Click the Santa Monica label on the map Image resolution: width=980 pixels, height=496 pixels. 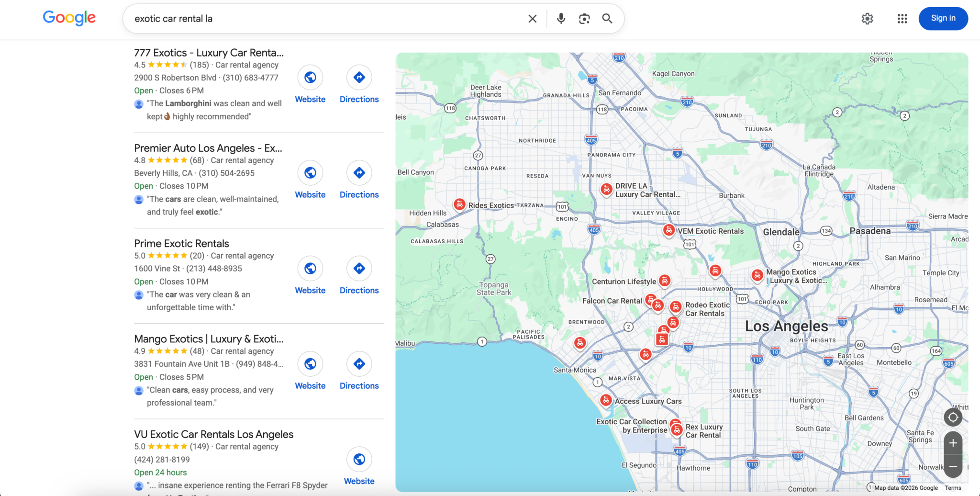575,370
